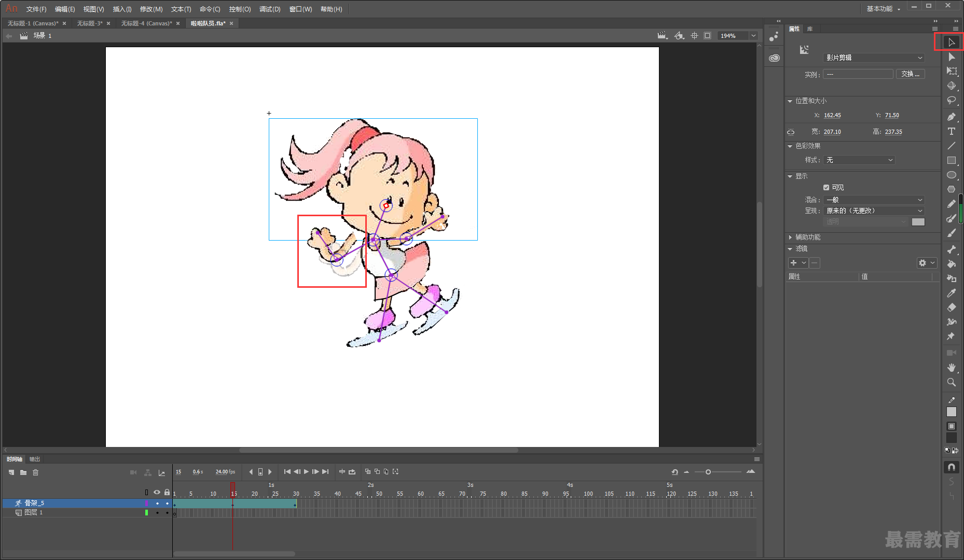Open the 影片剪辑 symbol type dropdown
964x560 pixels.
tap(874, 58)
